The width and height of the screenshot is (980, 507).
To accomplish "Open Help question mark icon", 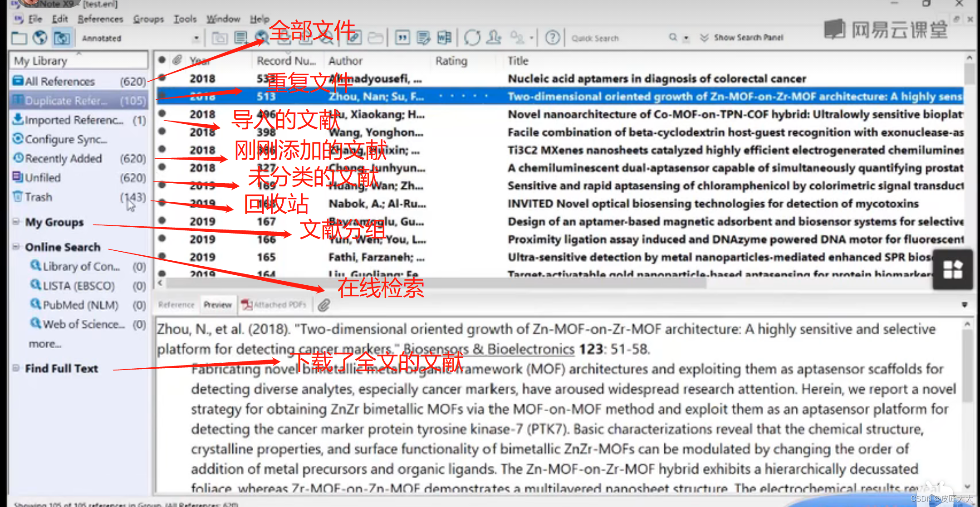I will 552,38.
